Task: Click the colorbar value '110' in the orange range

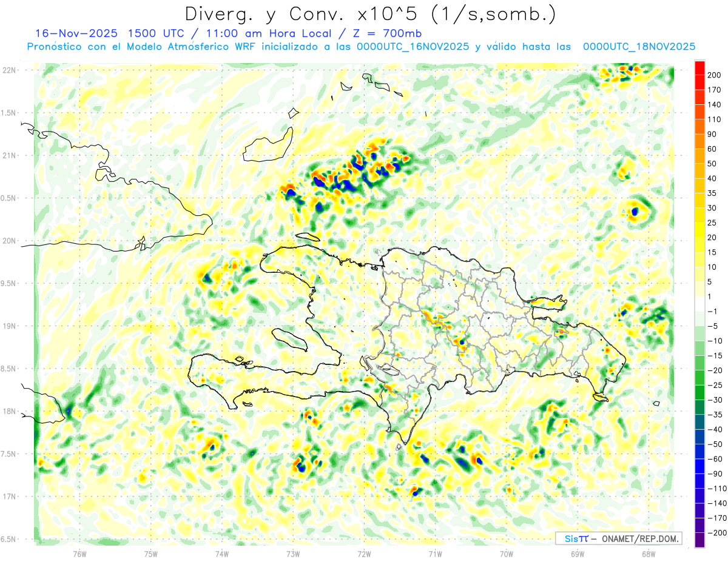Action: (x=715, y=119)
